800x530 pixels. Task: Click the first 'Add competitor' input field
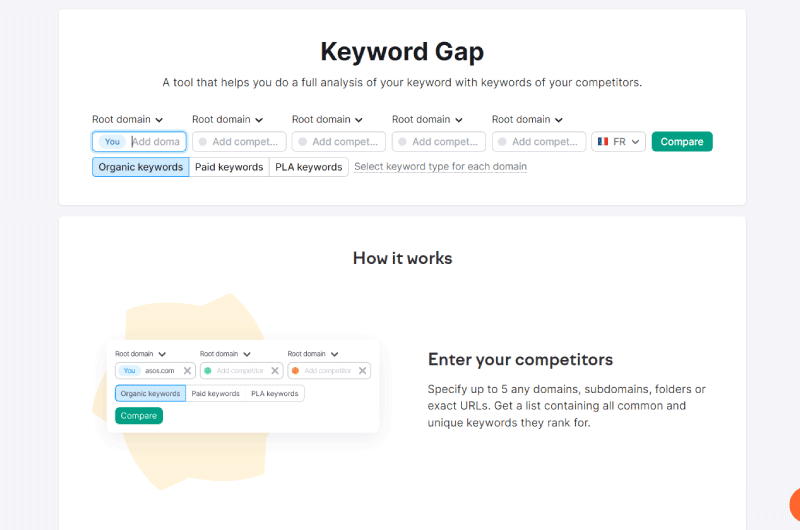(239, 142)
